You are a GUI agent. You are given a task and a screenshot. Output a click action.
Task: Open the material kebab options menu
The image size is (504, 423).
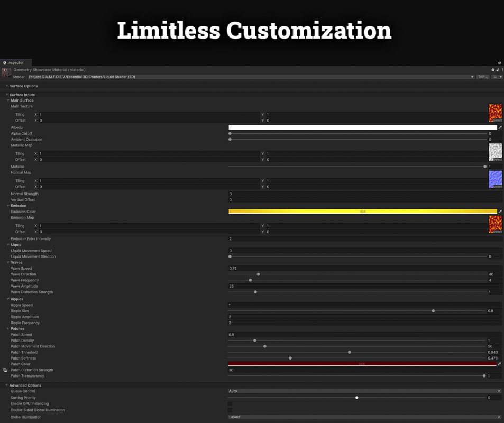click(502, 70)
